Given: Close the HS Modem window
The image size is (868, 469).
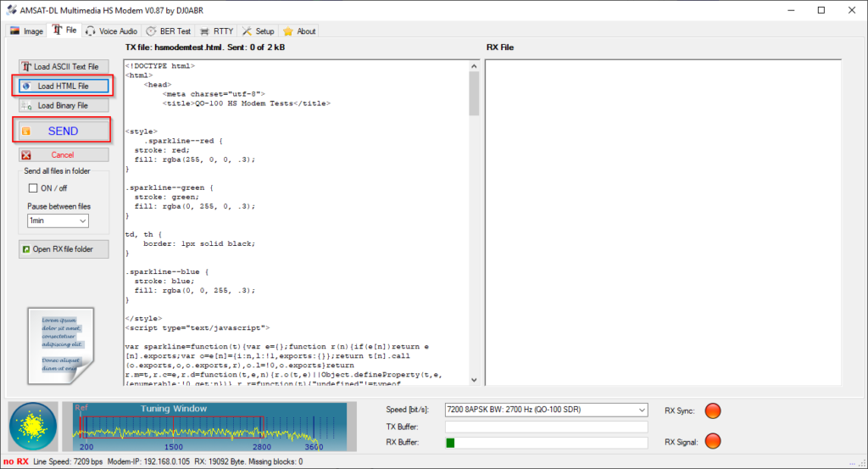Looking at the screenshot, I should click(x=852, y=10).
